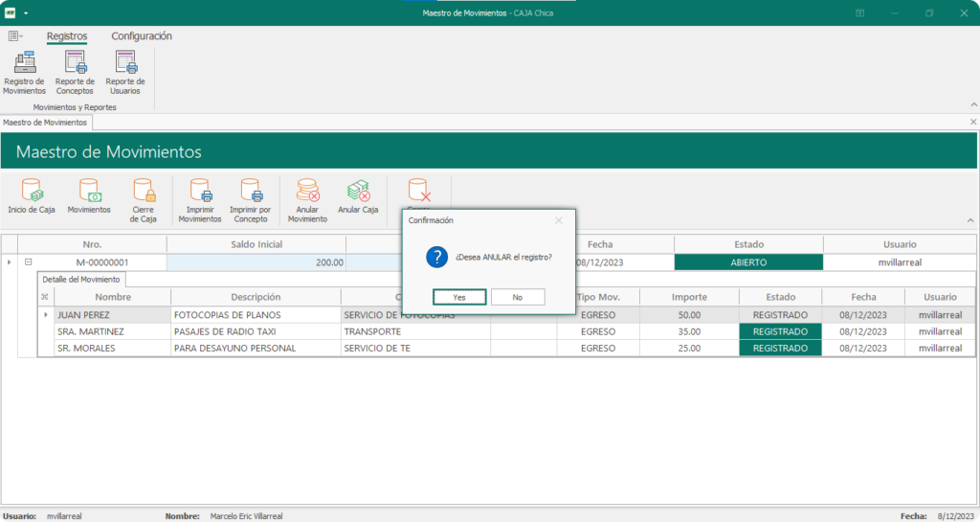Screen dimensions: 980x522
Task: Close the Confirmación dialog with X
Action: tap(559, 220)
